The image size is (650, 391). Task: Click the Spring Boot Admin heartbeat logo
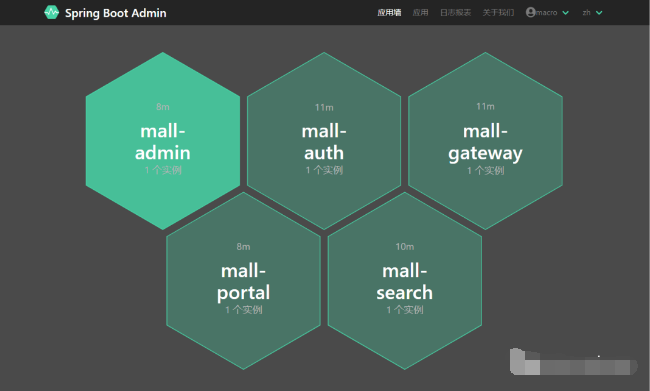51,12
